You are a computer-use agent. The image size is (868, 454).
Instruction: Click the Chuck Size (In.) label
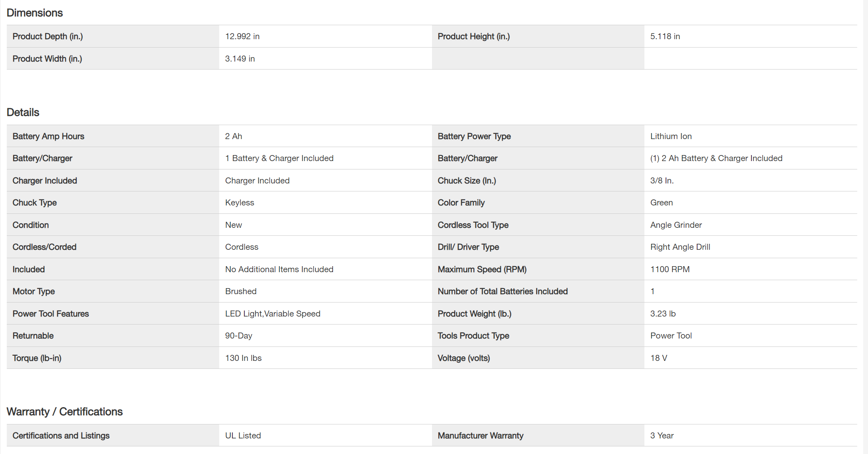[x=467, y=181]
